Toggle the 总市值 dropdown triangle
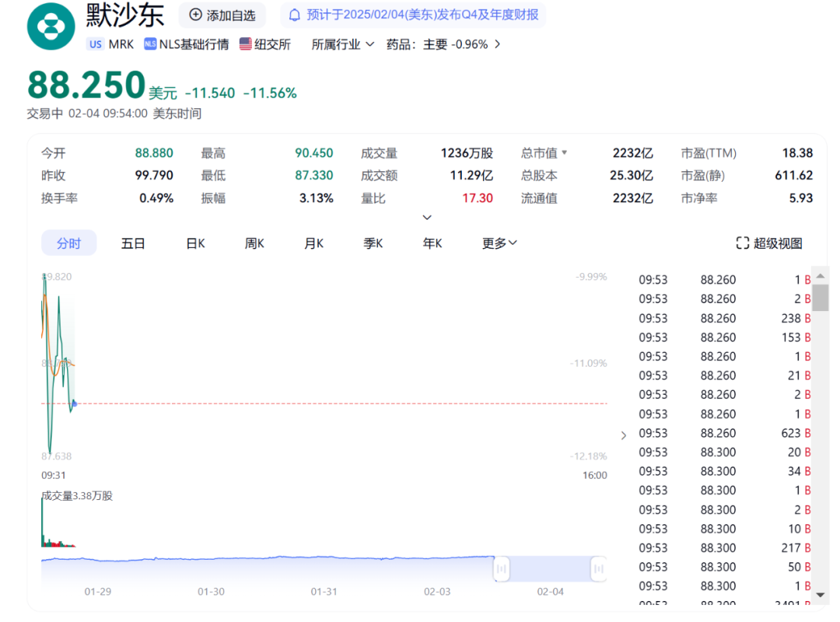Screen dimensions: 840x622 pos(565,153)
